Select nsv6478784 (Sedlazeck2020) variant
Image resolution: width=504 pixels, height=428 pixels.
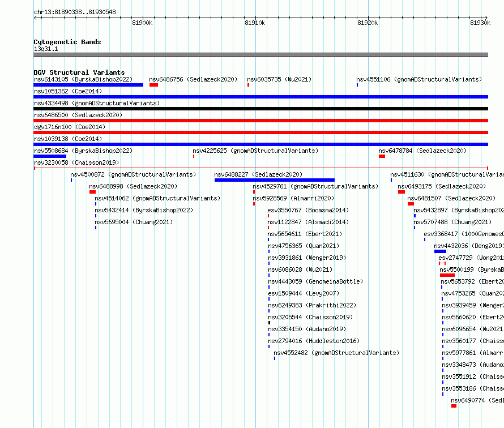pyautogui.click(x=422, y=151)
